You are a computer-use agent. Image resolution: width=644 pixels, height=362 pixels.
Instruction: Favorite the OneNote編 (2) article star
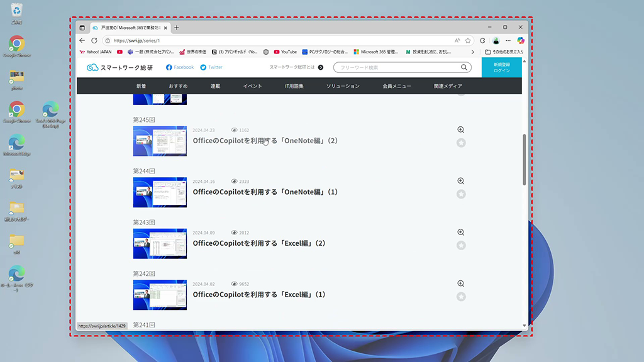point(461,143)
